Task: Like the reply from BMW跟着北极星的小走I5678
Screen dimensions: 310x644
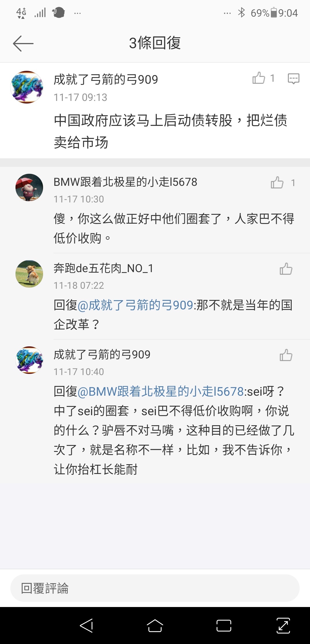Action: tap(277, 183)
